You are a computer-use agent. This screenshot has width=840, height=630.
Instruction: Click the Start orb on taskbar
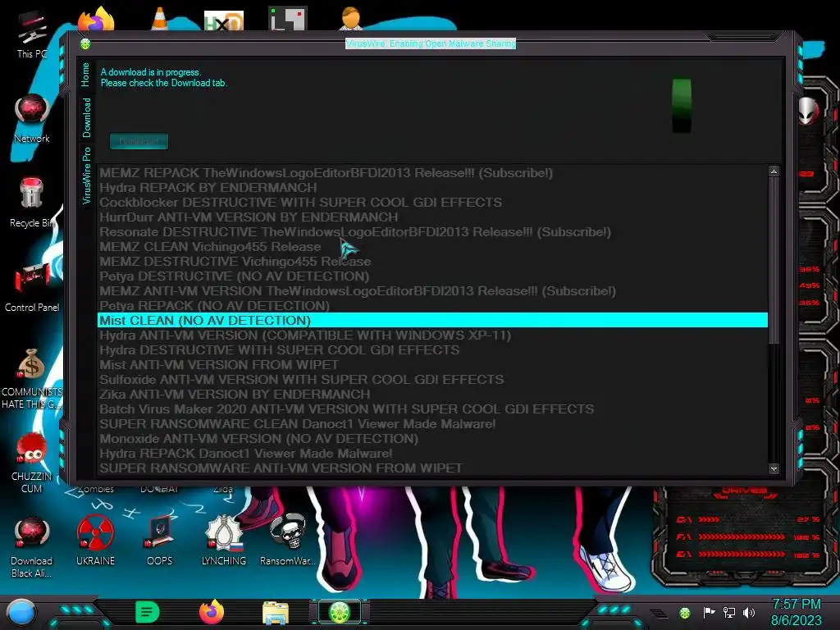tap(21, 613)
